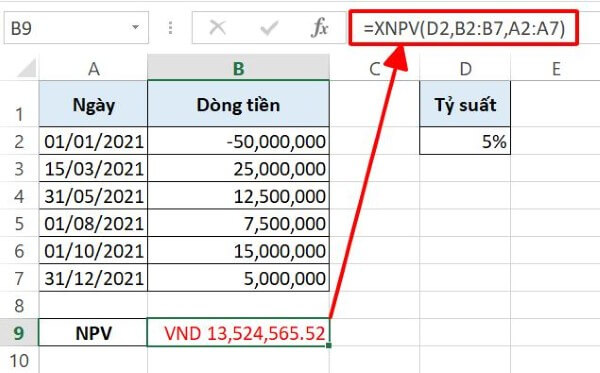Select cash flow cell 15,000,000
The image size is (600, 373).
click(238, 251)
